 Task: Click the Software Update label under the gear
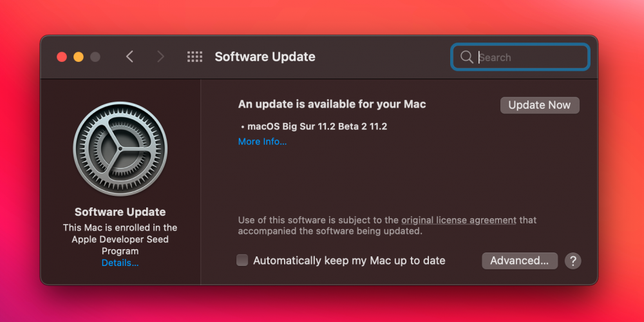[120, 212]
